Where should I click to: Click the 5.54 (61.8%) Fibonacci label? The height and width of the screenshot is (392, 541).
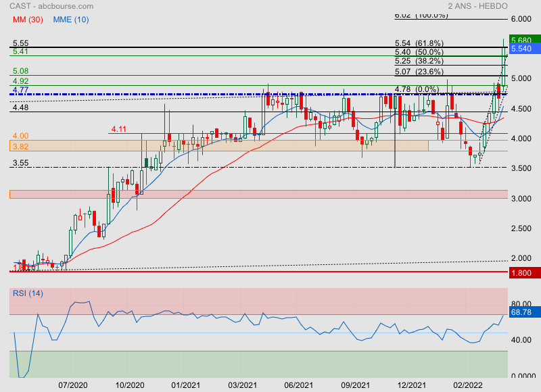click(419, 43)
